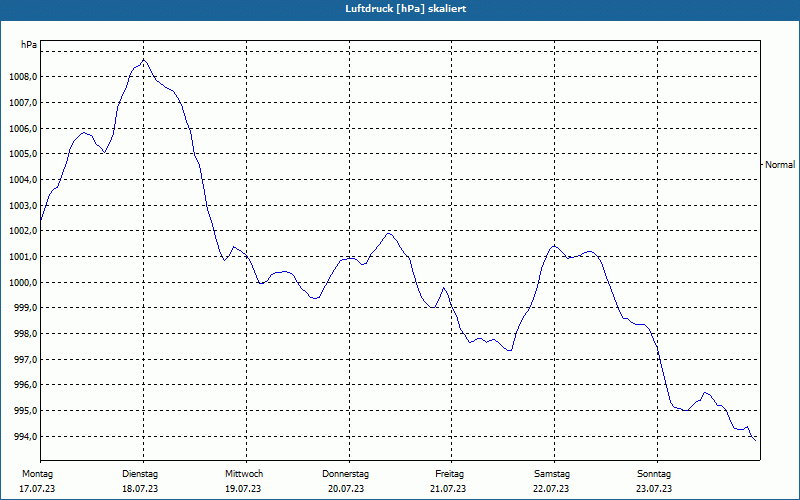Screen dimensions: 800x500
Task: Click the date 17.07.23
Action: [x=37, y=489]
